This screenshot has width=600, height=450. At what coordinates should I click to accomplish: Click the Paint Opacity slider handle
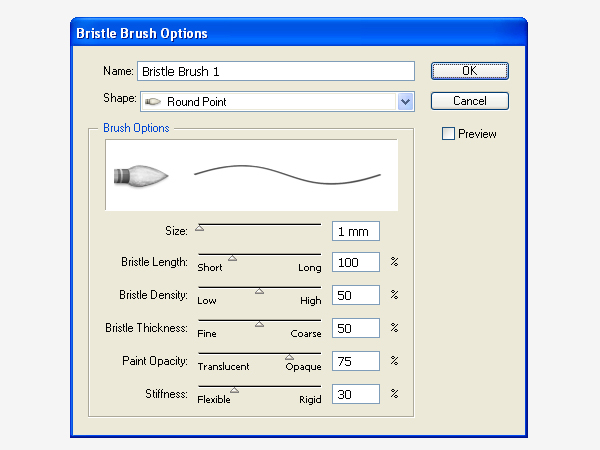pyautogui.click(x=289, y=357)
